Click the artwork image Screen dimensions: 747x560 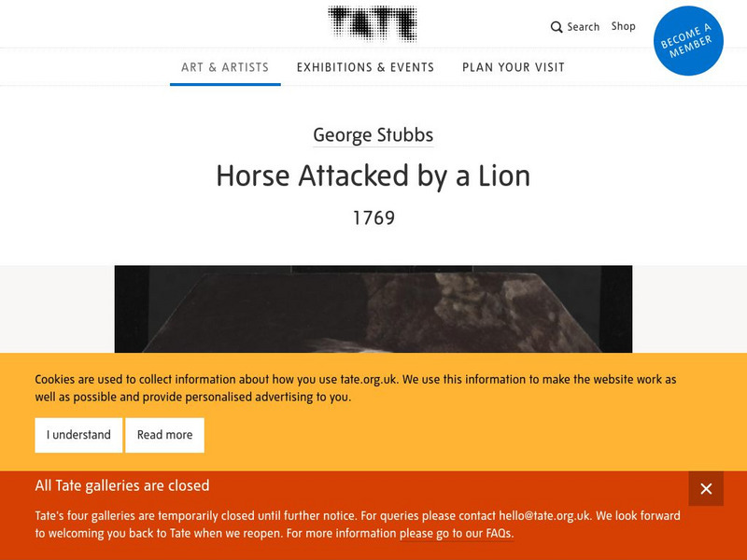[x=373, y=309]
